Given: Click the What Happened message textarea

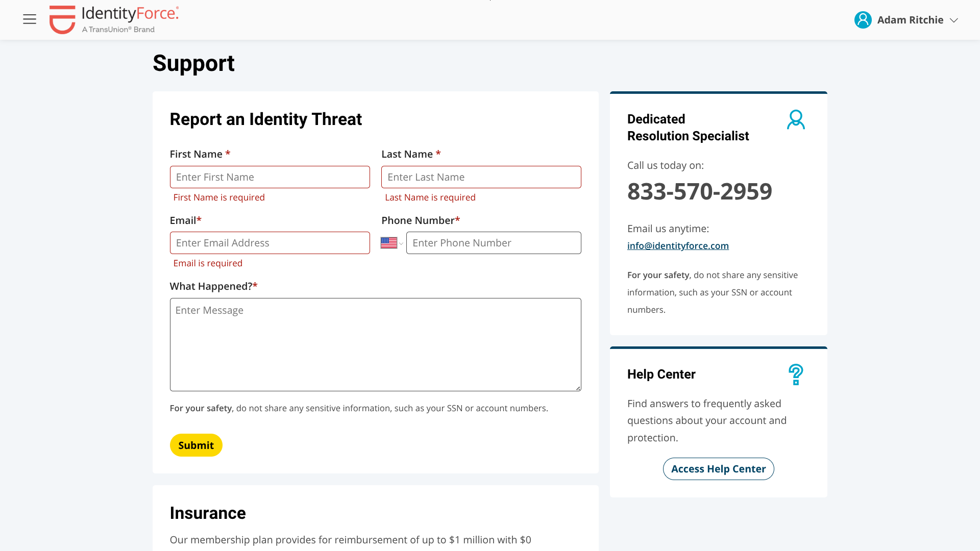Looking at the screenshot, I should (375, 345).
